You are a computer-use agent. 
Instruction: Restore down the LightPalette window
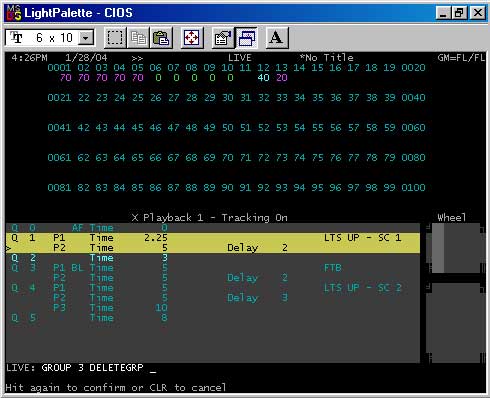tap(459, 13)
